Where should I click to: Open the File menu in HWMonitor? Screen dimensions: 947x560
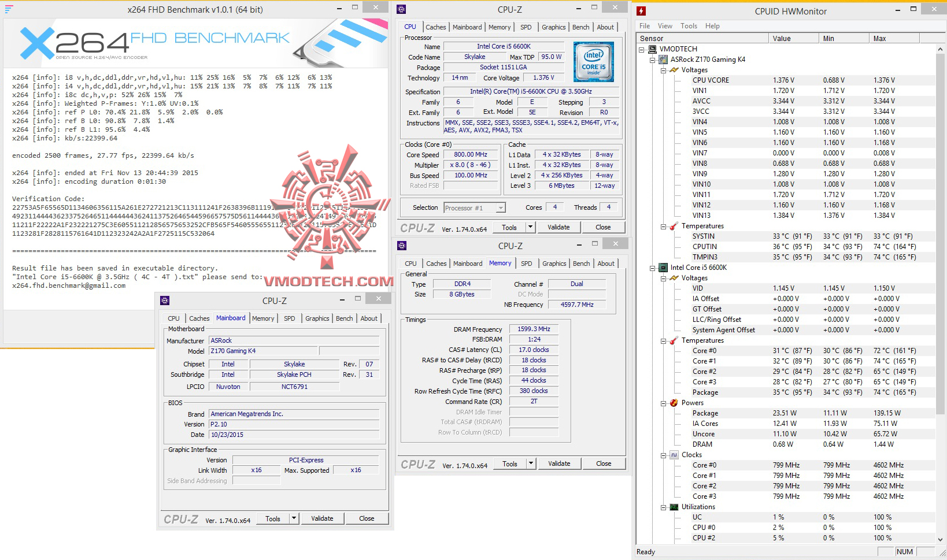[x=645, y=26]
